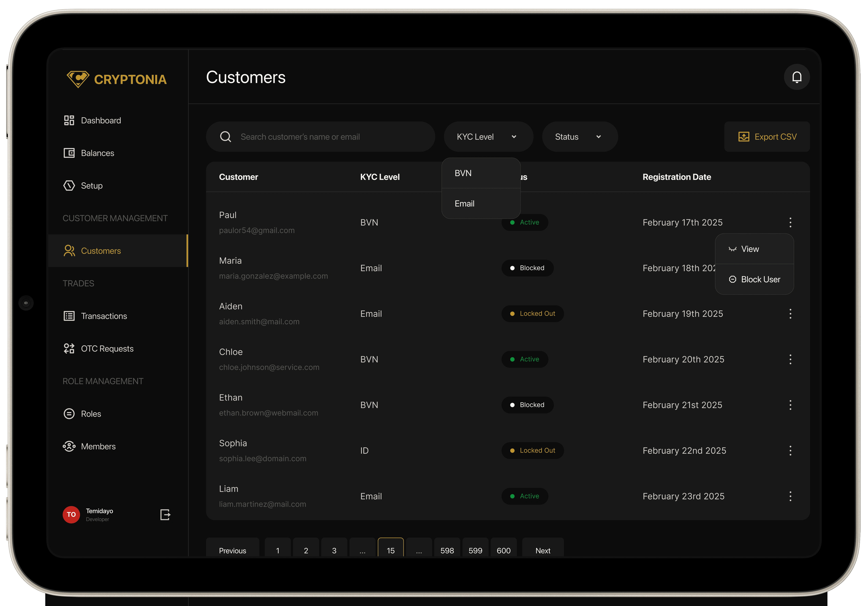Go to the Next page of results
Screen dimensions: 868x606
[543, 550]
